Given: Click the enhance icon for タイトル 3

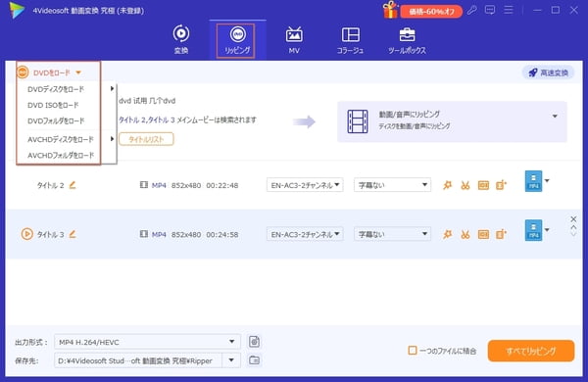Looking at the screenshot, I should click(501, 235).
